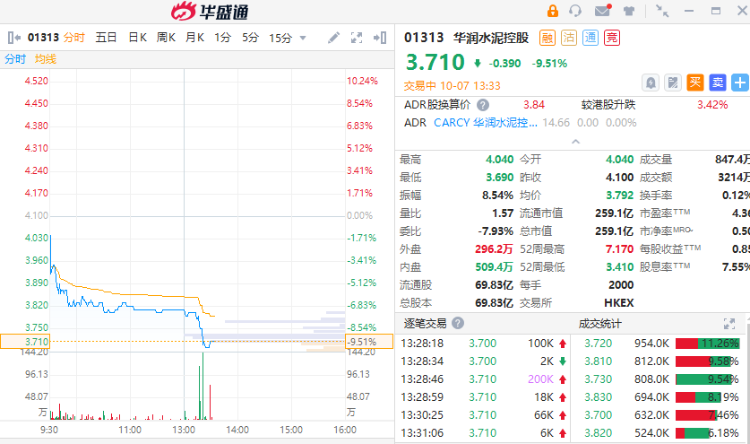This screenshot has width=750, height=444.
Task: Collapse the ADR section chevron
Action: coord(576,142)
